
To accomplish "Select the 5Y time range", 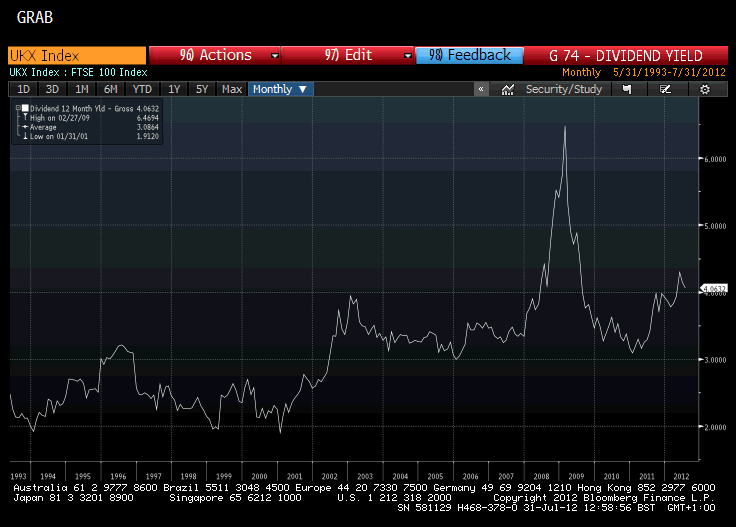I will click(x=202, y=89).
